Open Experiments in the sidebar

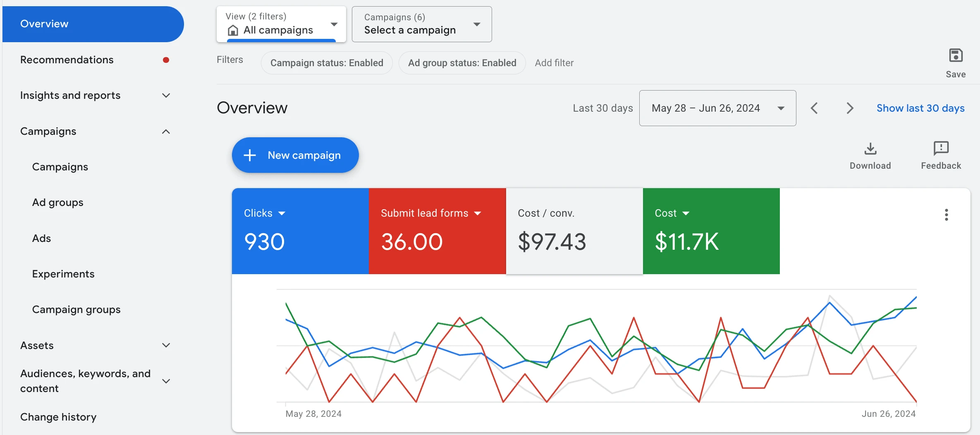click(63, 274)
